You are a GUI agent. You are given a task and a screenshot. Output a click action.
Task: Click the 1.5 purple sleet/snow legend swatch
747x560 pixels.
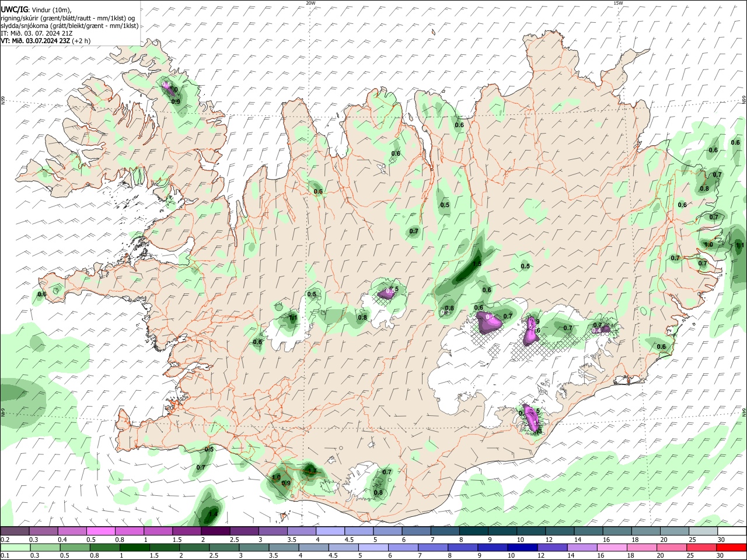point(186,531)
